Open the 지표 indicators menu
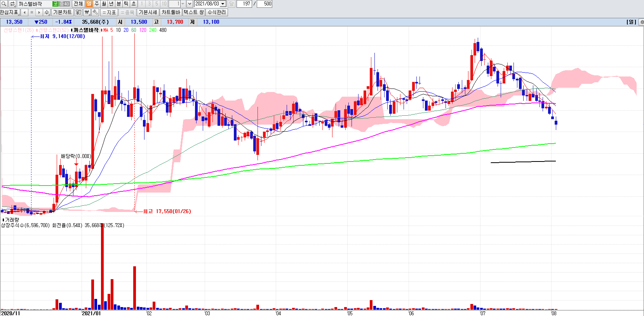Screen dimensions: 644x316 pos(110,12)
